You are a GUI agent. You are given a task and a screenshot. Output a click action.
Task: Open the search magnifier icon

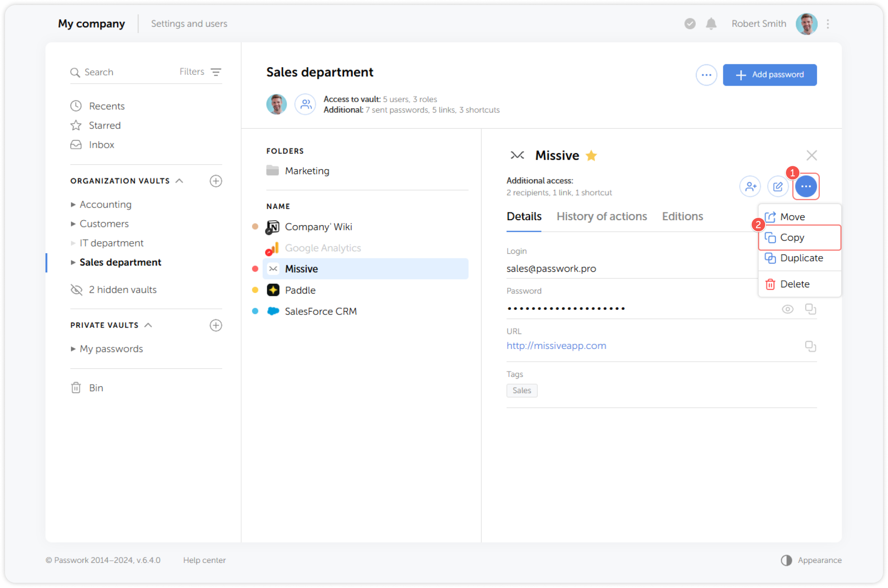tap(76, 72)
